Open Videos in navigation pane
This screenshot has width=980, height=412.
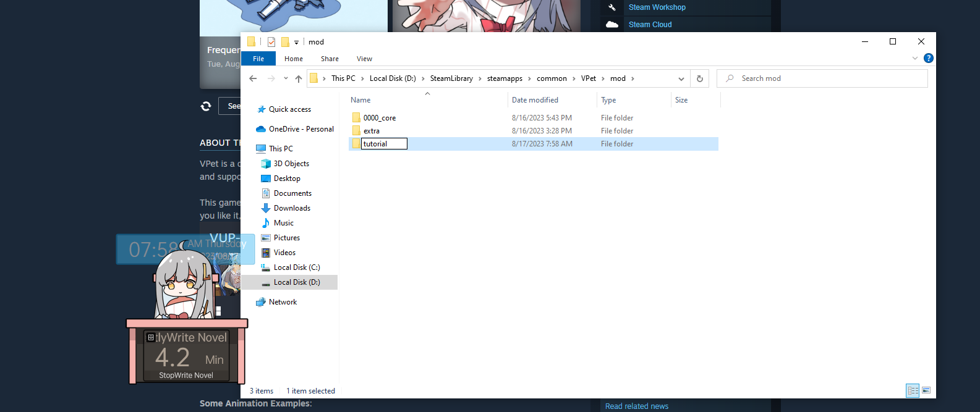point(284,253)
